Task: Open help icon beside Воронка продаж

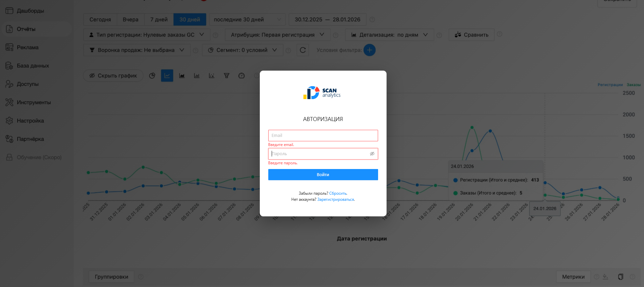Action: [196, 50]
